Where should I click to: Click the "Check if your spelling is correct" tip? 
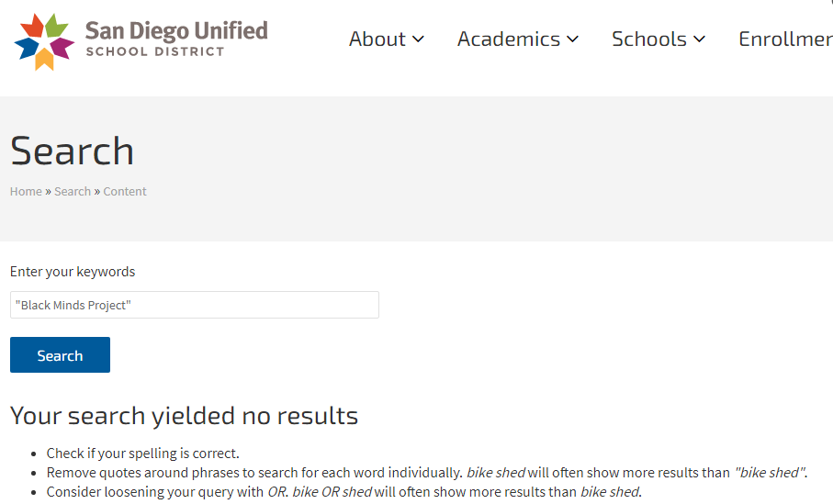pyautogui.click(x=142, y=454)
